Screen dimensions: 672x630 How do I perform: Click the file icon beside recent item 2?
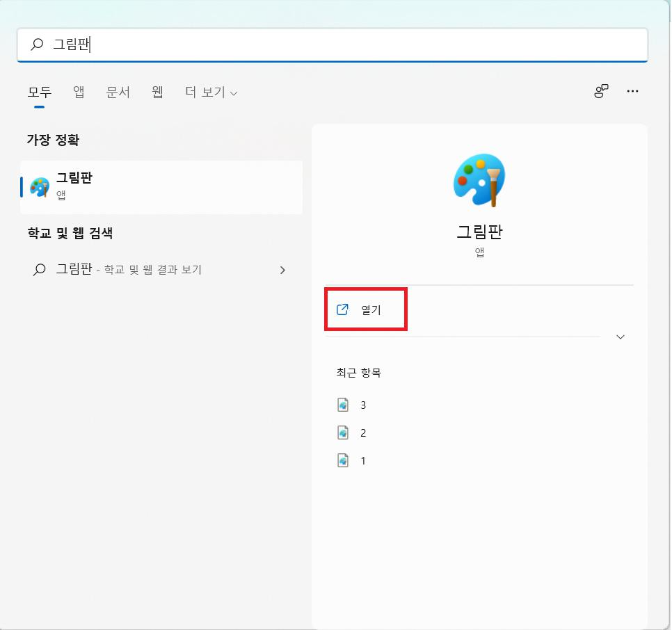point(343,433)
